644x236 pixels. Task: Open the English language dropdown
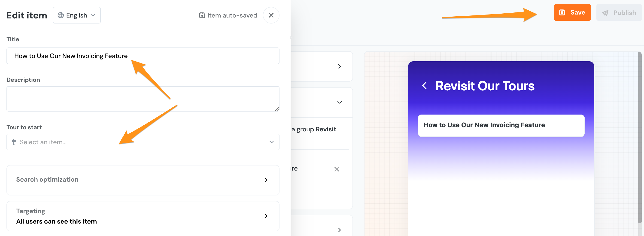click(x=77, y=15)
